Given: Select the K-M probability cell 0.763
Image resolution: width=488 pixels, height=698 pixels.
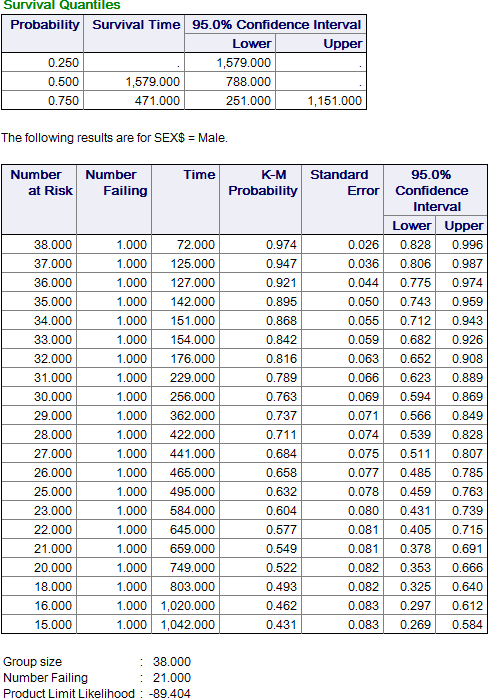Looking at the screenshot, I should coord(281,397).
